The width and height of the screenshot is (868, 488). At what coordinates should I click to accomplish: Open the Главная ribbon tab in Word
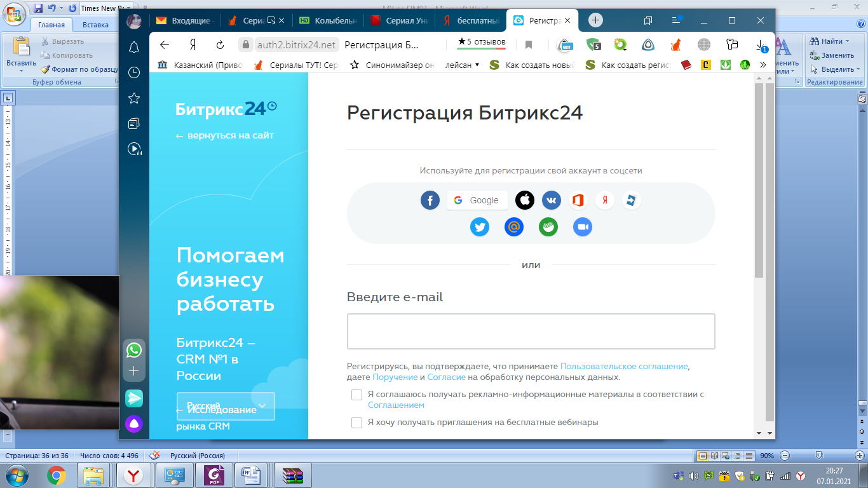[51, 25]
